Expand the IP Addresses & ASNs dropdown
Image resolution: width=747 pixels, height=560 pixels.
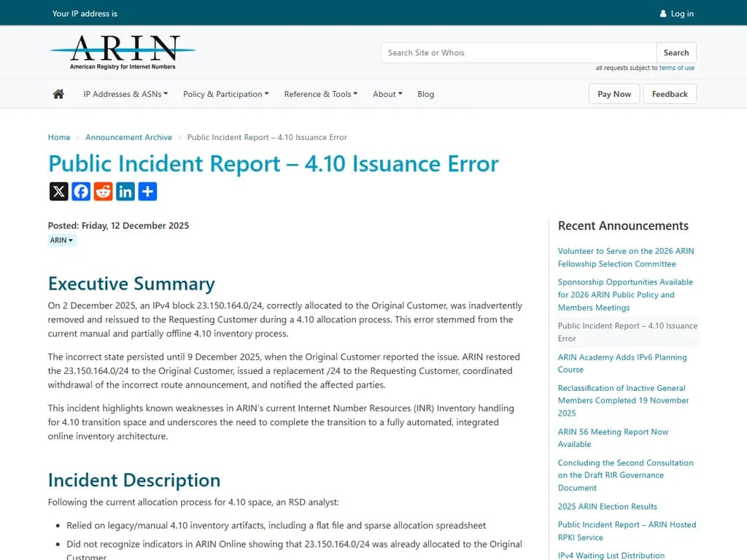125,93
